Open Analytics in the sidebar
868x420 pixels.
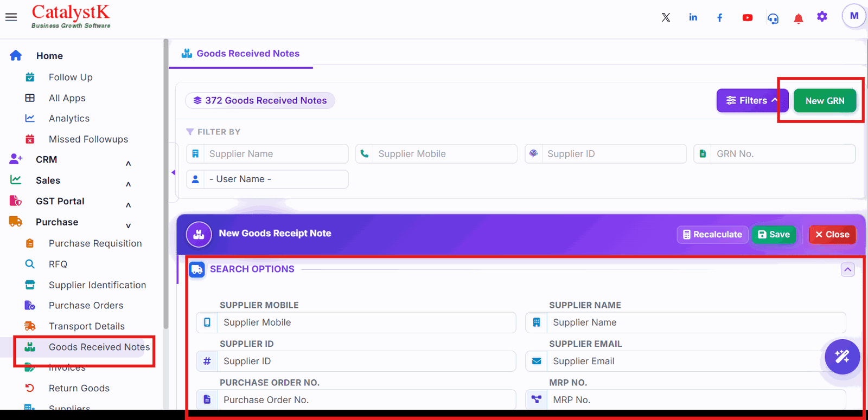click(69, 119)
